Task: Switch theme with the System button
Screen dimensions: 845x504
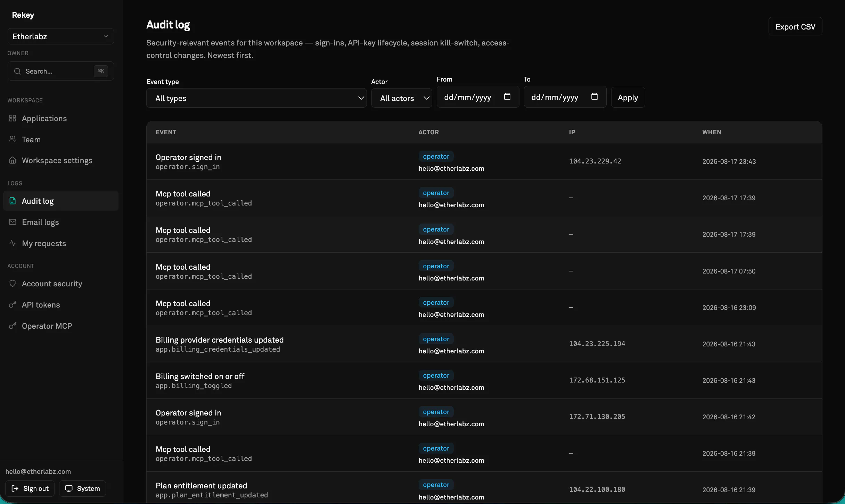Action: pyautogui.click(x=82, y=488)
